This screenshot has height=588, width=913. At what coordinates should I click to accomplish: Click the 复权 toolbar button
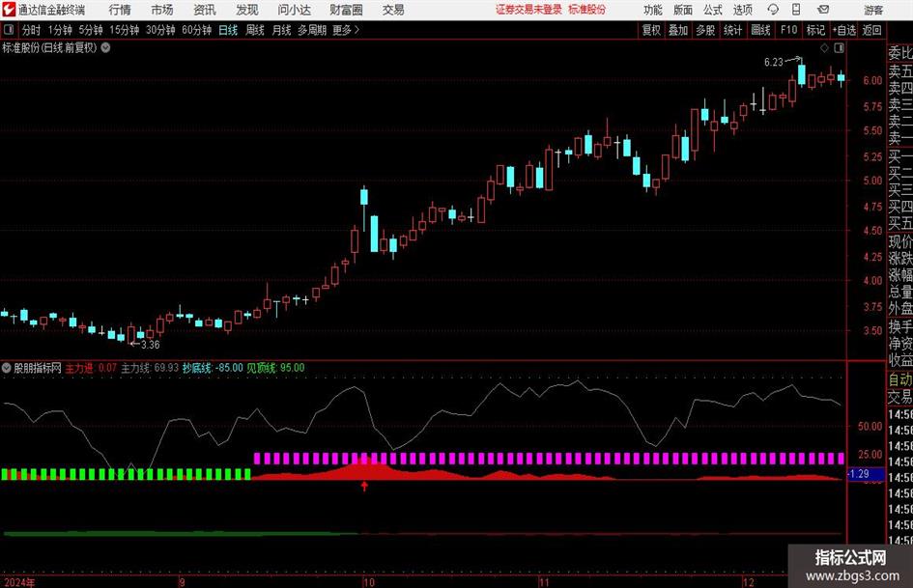click(651, 30)
